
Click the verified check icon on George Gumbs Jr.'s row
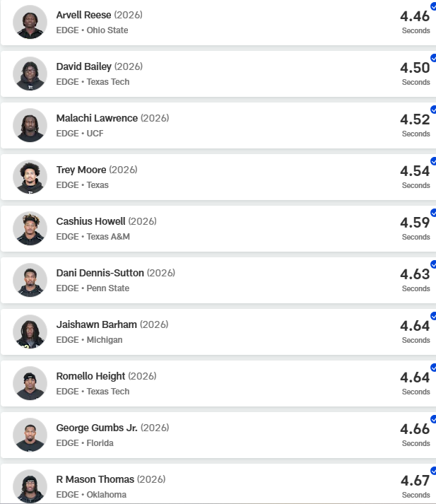tap(433, 419)
